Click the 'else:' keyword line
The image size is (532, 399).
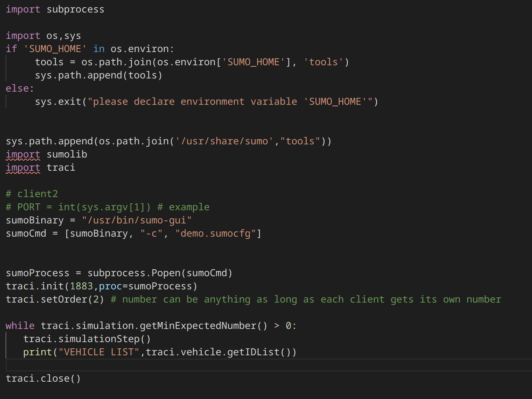20,88
